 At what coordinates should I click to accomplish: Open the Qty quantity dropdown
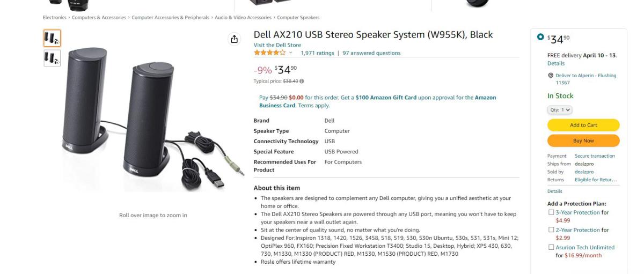(x=560, y=110)
